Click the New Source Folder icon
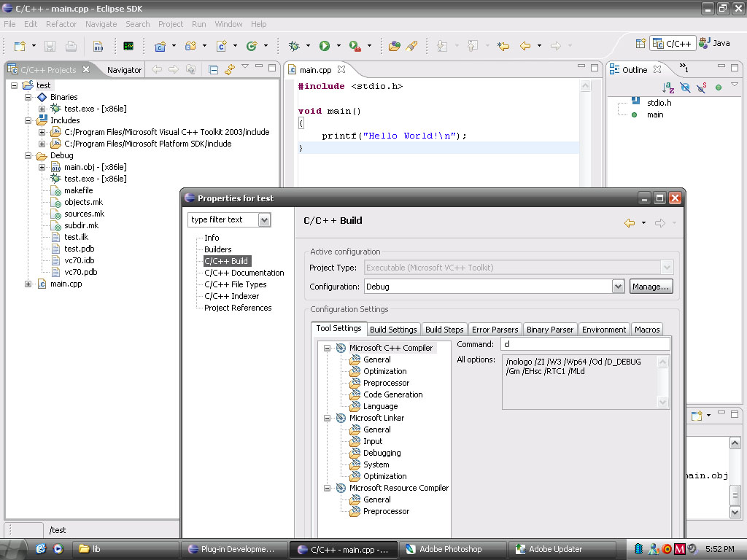The image size is (747, 560). pyautogui.click(x=190, y=46)
